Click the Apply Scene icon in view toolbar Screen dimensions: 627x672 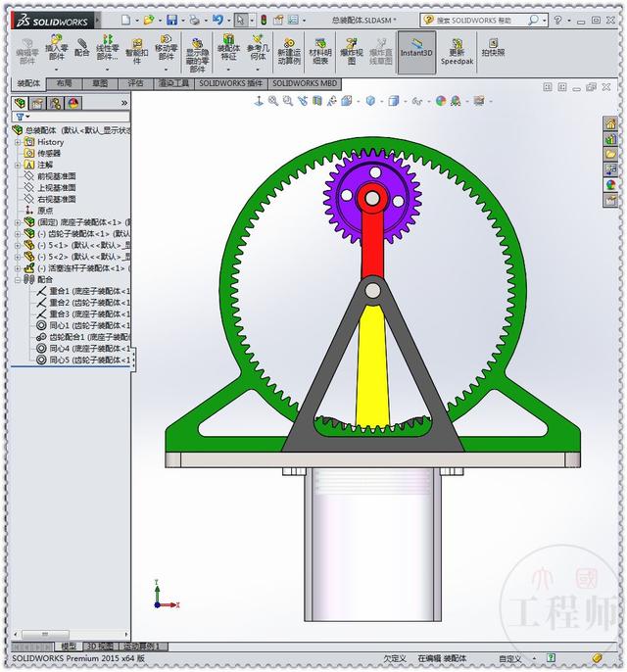(456, 101)
